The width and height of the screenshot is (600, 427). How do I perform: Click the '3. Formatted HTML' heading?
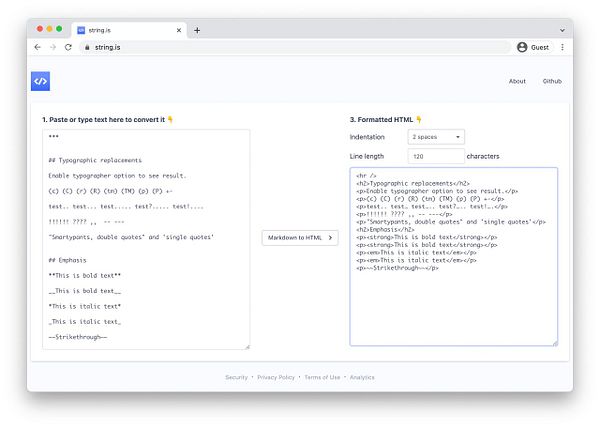point(382,120)
